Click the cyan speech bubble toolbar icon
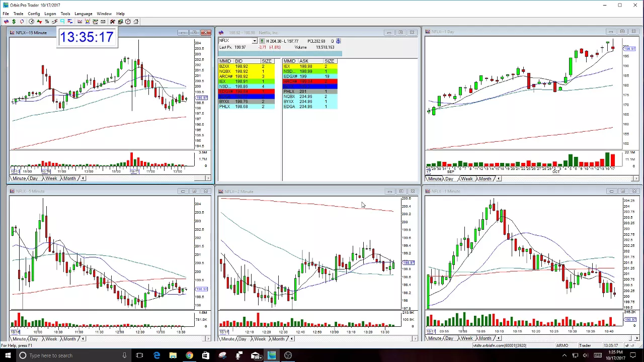This screenshot has height=362, width=644. pyautogui.click(x=62, y=22)
